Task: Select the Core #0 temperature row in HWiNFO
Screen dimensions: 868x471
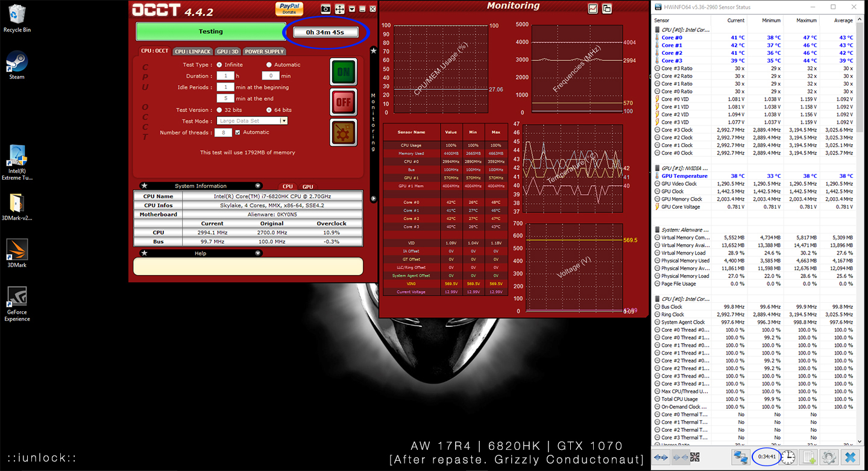Action: [754, 37]
